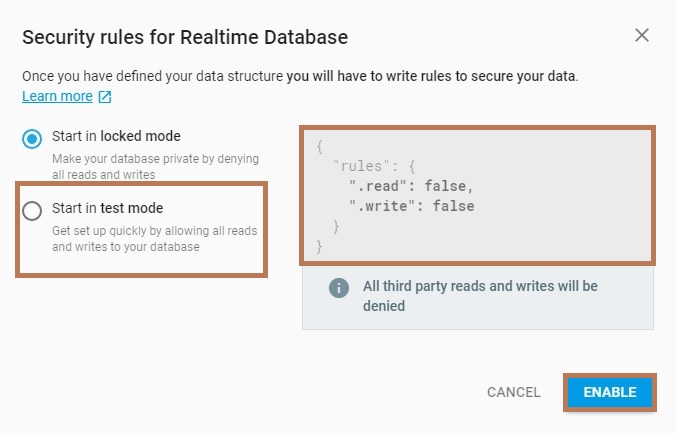Click the "Start in locked mode" label
Viewport: 676px width, 433px height.
(116, 136)
